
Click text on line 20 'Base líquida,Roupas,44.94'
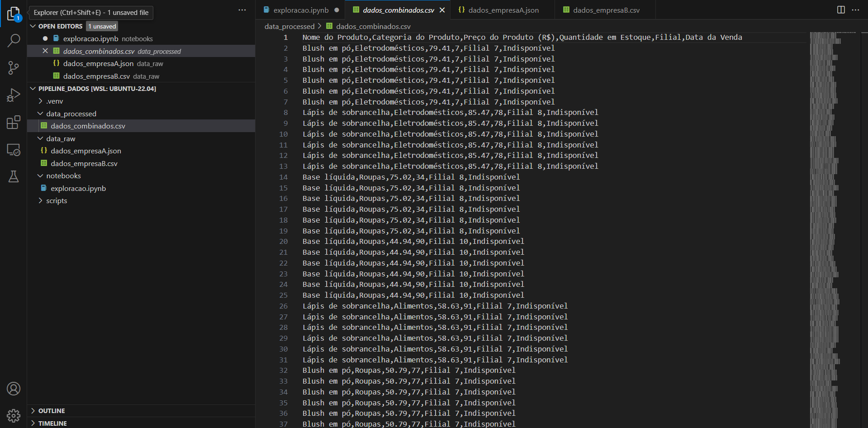point(413,241)
